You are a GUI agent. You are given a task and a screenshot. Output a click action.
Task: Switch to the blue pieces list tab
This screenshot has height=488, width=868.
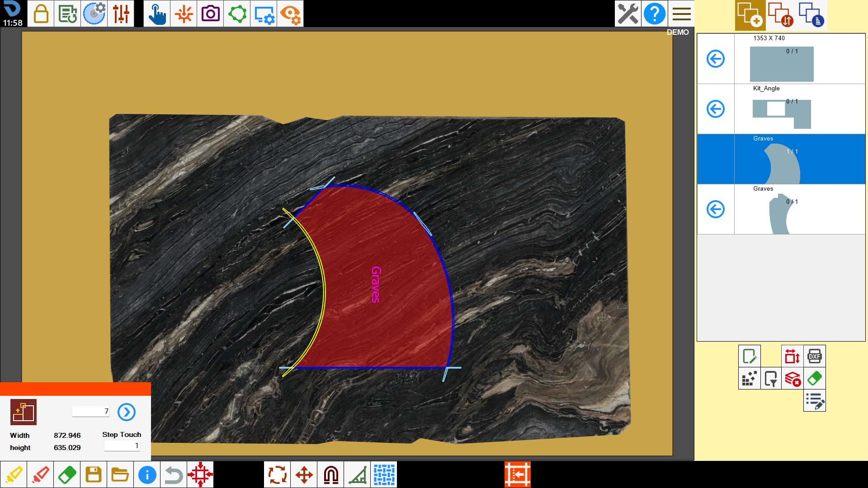coord(811,15)
